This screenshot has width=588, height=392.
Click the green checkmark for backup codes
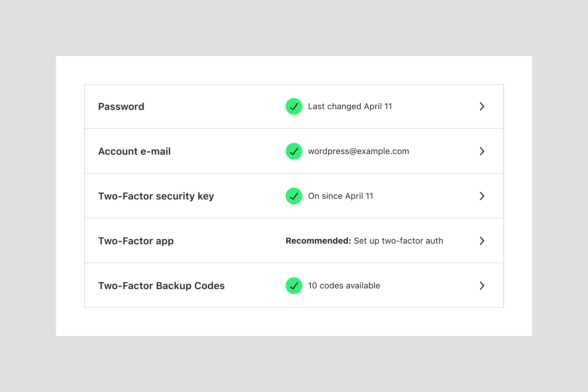tap(294, 286)
